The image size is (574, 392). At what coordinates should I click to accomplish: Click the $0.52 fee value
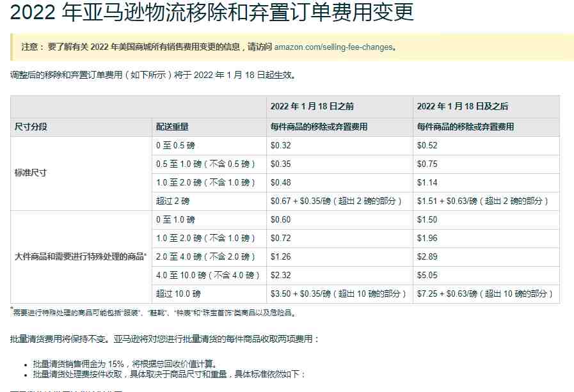coord(427,146)
